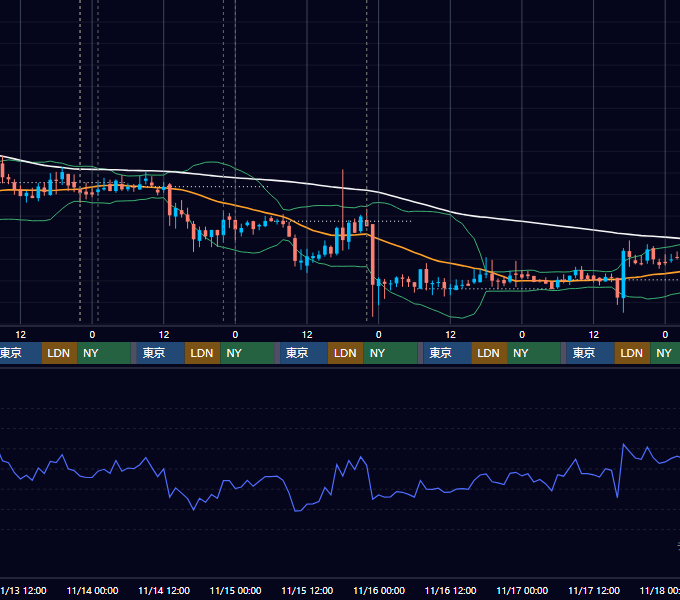Image resolution: width=680 pixels, height=600 pixels.
Task: Select the 東京 session block for 11/16
Action: [x=447, y=353]
